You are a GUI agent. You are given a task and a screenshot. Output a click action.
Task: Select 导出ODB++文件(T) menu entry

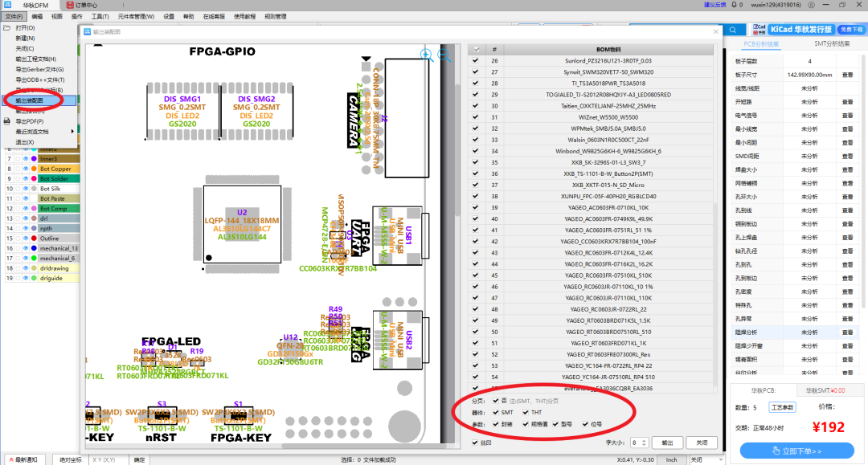point(40,80)
